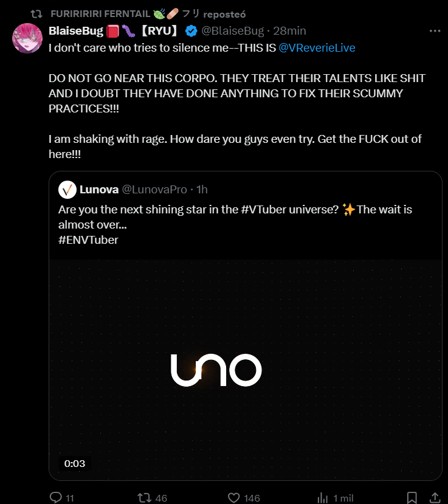448x504 pixels.
Task: View post analytics bar chart icon
Action: coord(322,498)
